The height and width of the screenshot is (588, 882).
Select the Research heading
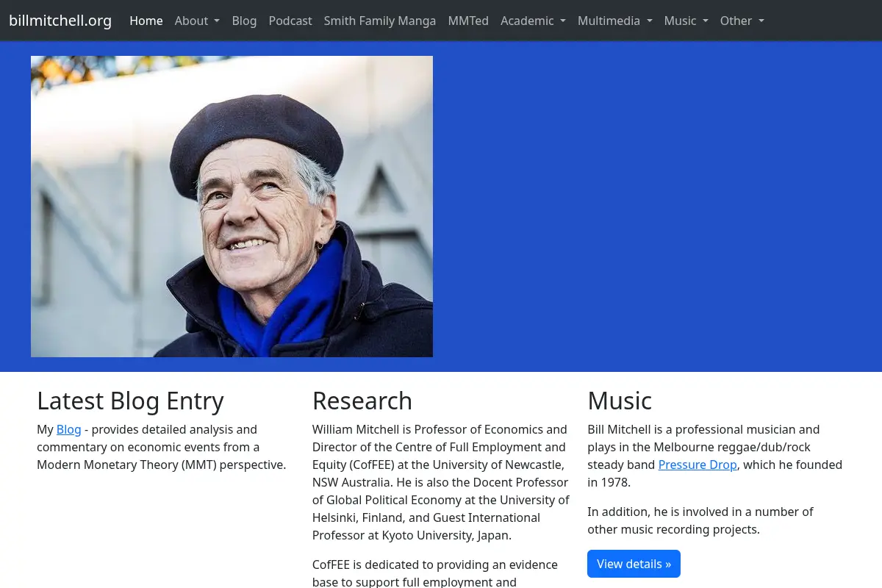pyautogui.click(x=362, y=401)
